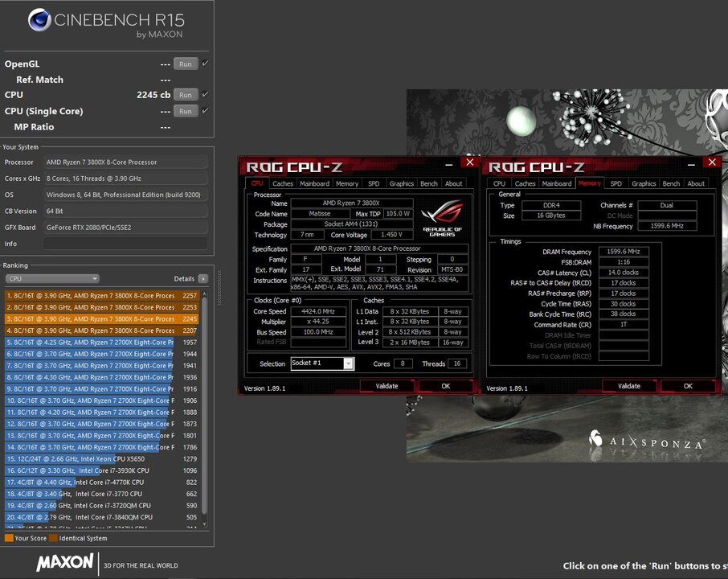
Task: Select Bench tab in right CPU-Z window
Action: [672, 183]
